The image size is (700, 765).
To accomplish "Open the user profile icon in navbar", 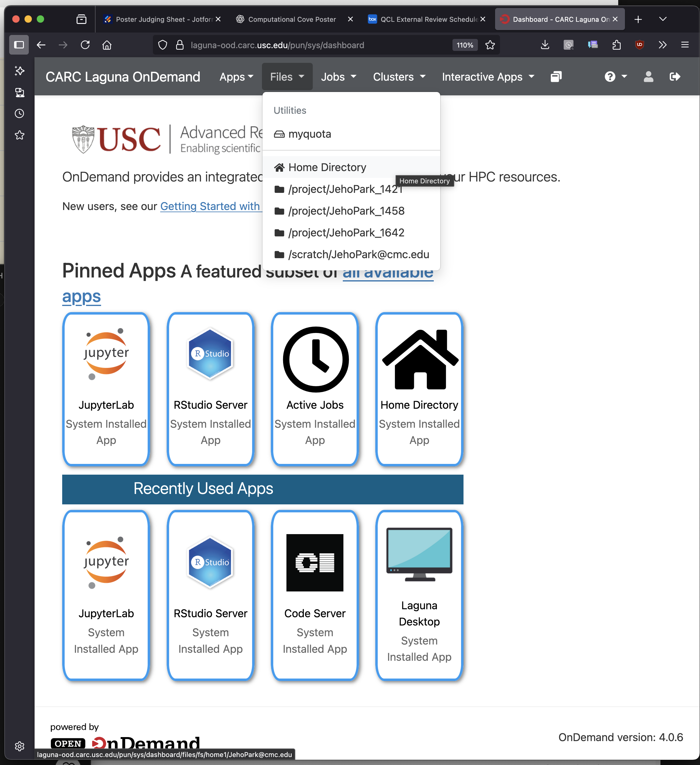I will (648, 77).
